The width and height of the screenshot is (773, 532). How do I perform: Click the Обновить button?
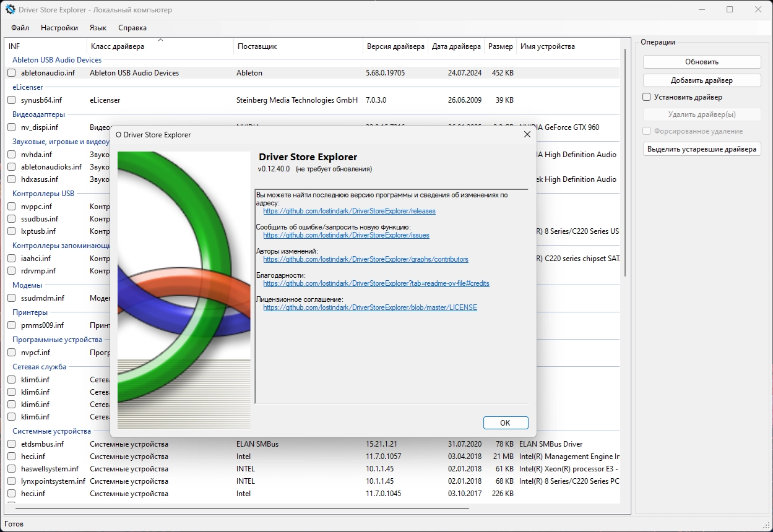702,62
